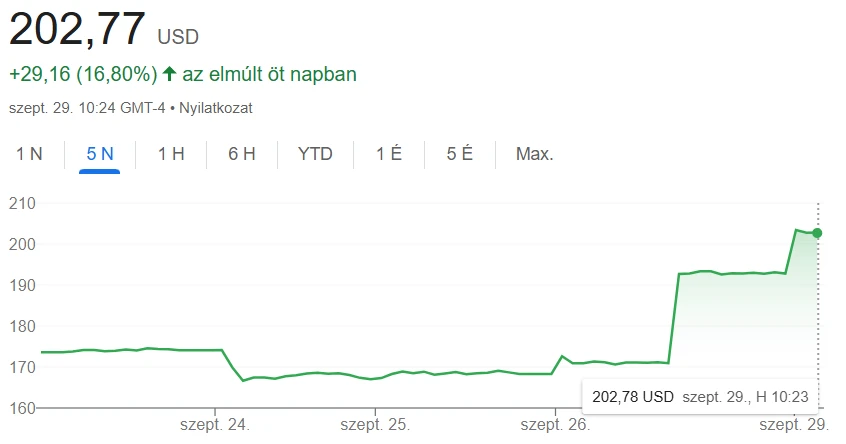The image size is (846, 444).
Task: Click the green upward arrow icon
Action: click(169, 74)
